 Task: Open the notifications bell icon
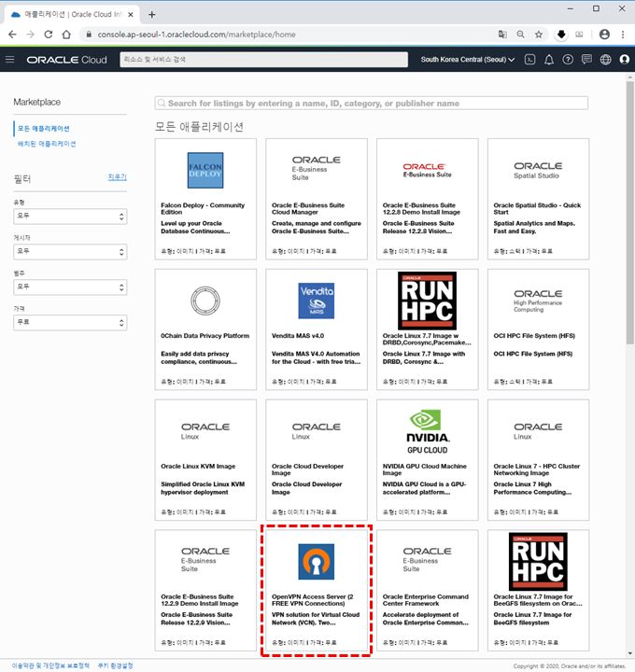click(x=549, y=60)
